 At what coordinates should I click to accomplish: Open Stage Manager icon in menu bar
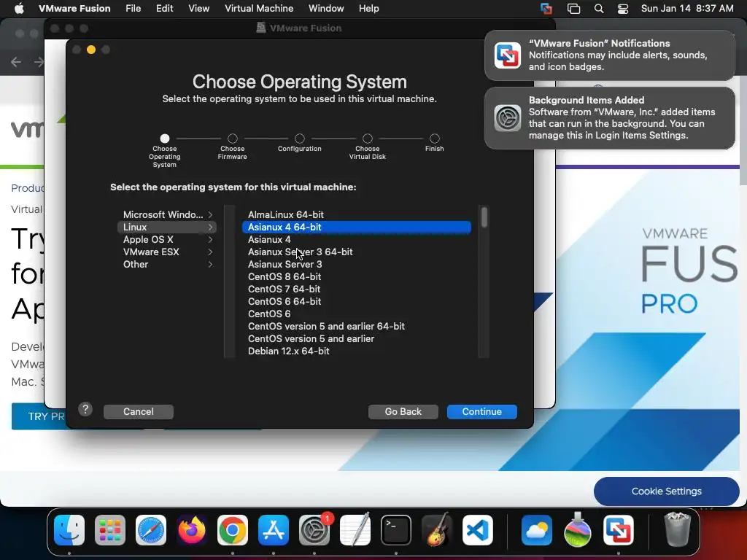pyautogui.click(x=573, y=9)
